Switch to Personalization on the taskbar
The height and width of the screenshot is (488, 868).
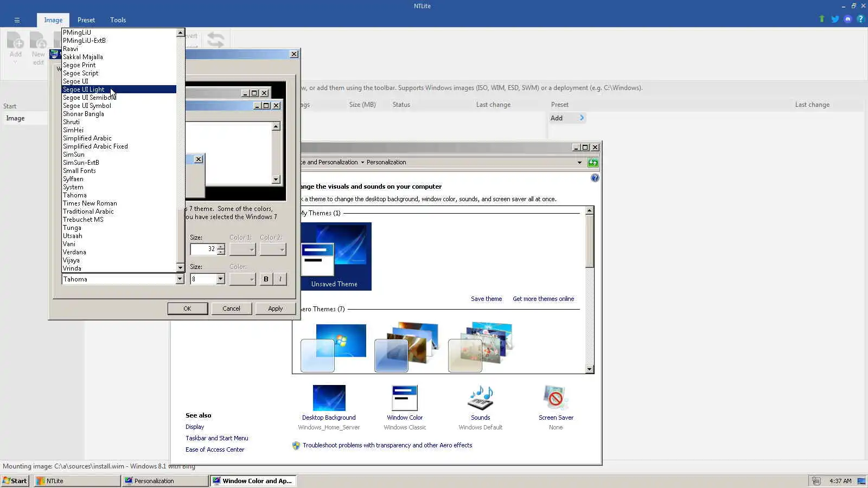165,481
